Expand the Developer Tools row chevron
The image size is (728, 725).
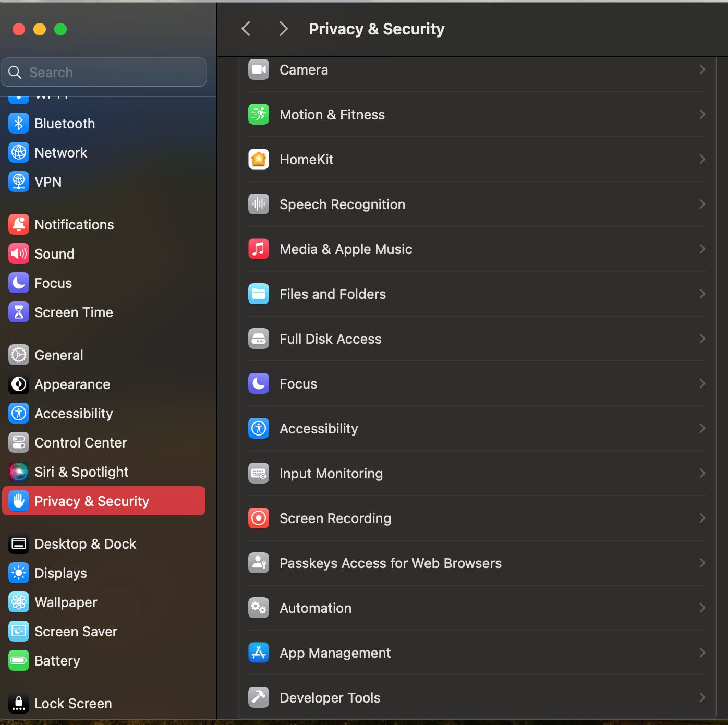[x=702, y=698]
